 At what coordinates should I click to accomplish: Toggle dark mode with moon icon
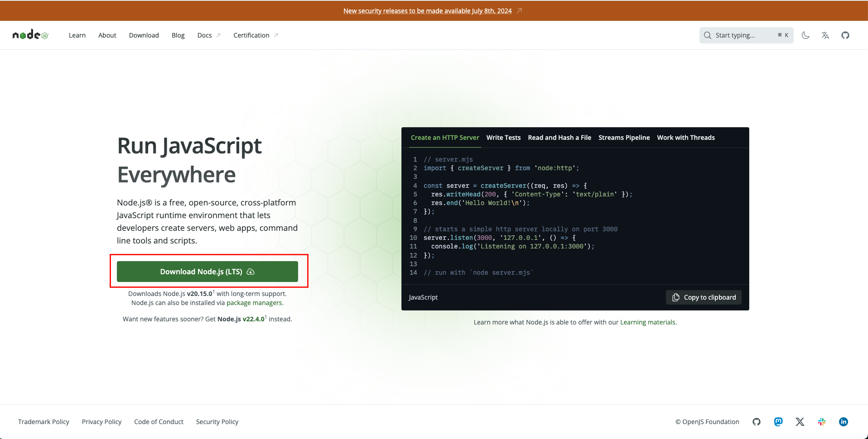(805, 35)
